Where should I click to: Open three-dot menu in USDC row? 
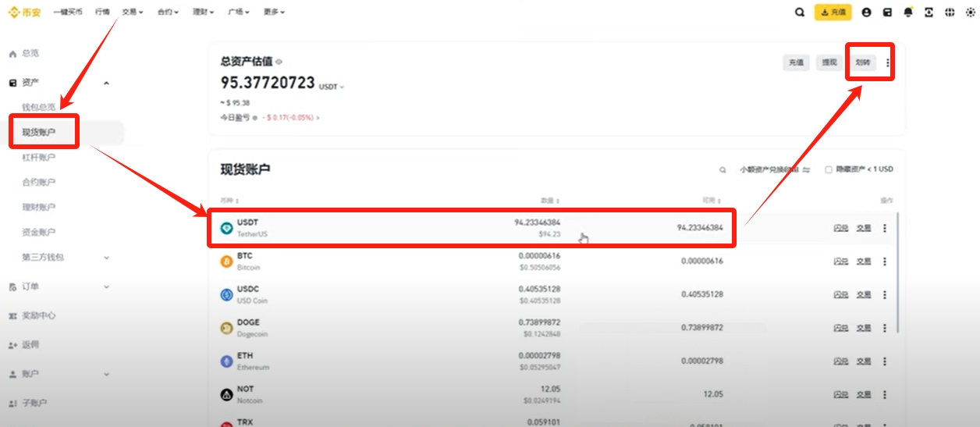885,294
